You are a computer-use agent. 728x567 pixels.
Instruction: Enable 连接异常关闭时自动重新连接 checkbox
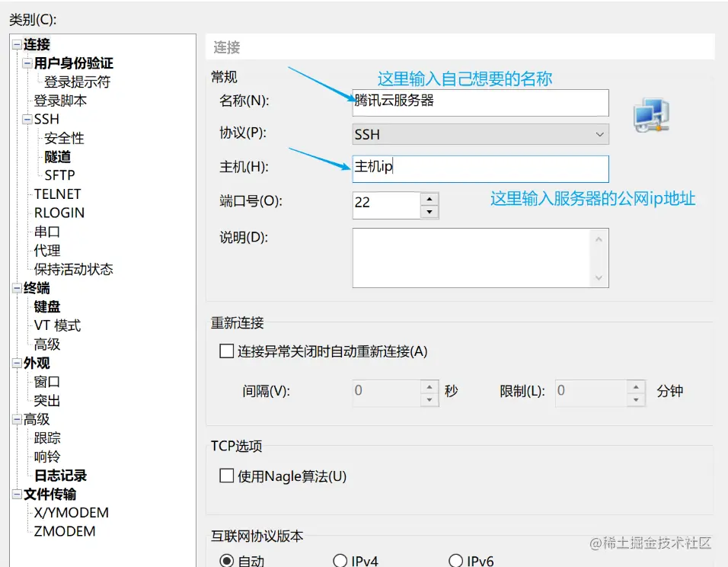227,351
